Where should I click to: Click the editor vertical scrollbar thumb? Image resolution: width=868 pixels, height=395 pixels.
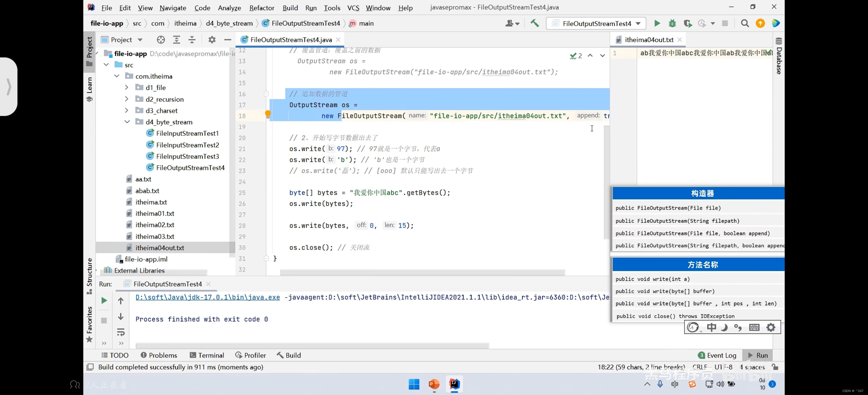607,182
